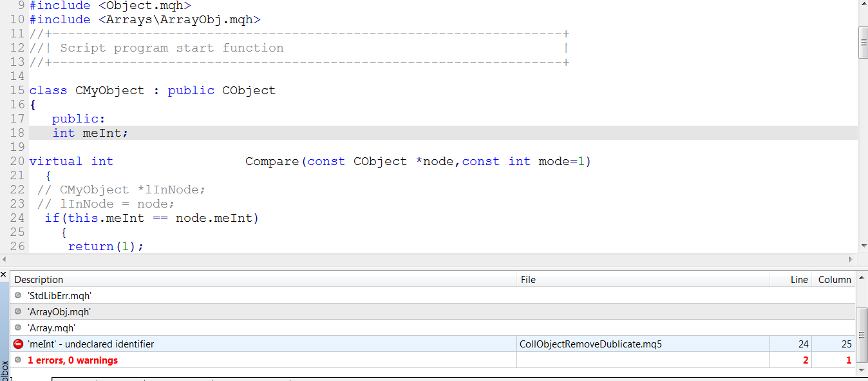Click 'if(this.meInt == node.meInt)' on line 24
Image resolution: width=868 pixels, height=381 pixels.
click(x=151, y=218)
